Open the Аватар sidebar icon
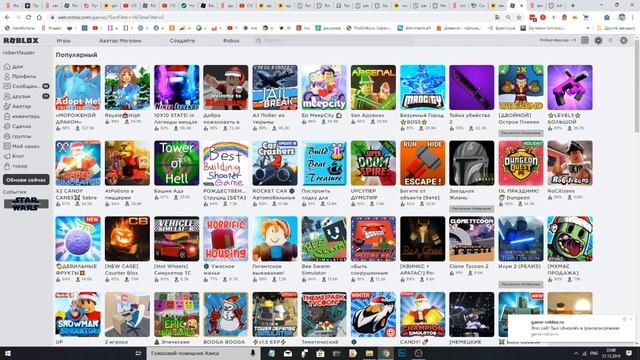 (7, 106)
